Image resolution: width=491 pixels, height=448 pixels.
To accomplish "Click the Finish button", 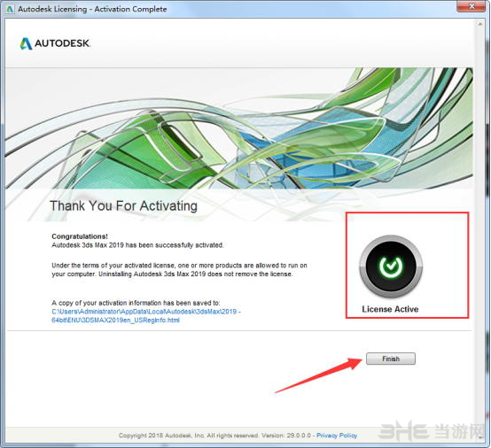I will click(391, 359).
